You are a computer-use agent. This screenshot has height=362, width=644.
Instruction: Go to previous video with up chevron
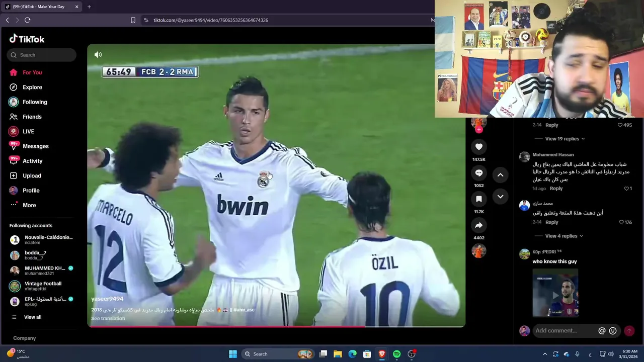(500, 175)
